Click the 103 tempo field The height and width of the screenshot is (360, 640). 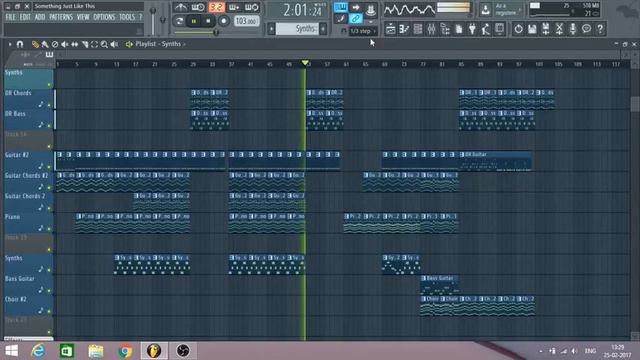click(246, 21)
